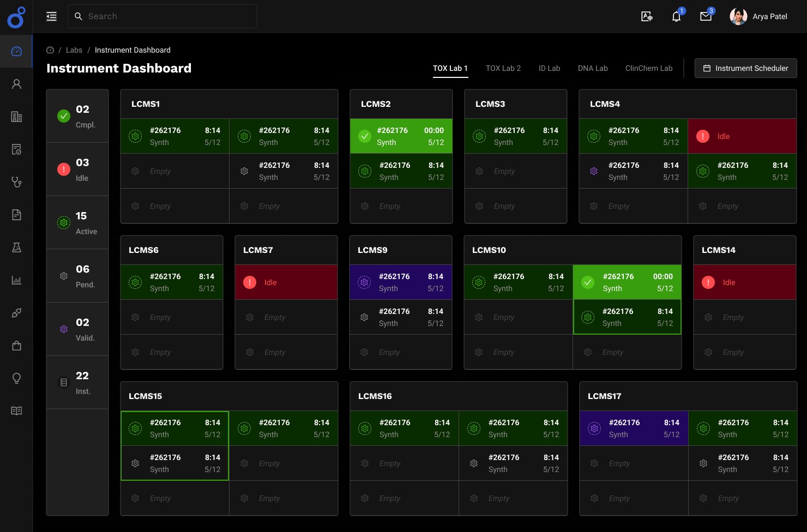Open the translate language icon

pyautogui.click(x=647, y=16)
